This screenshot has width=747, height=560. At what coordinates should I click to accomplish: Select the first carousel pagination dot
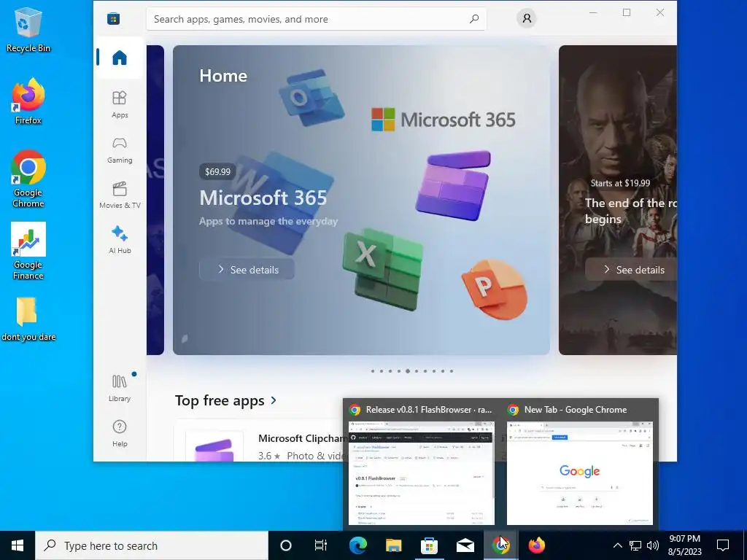click(373, 371)
